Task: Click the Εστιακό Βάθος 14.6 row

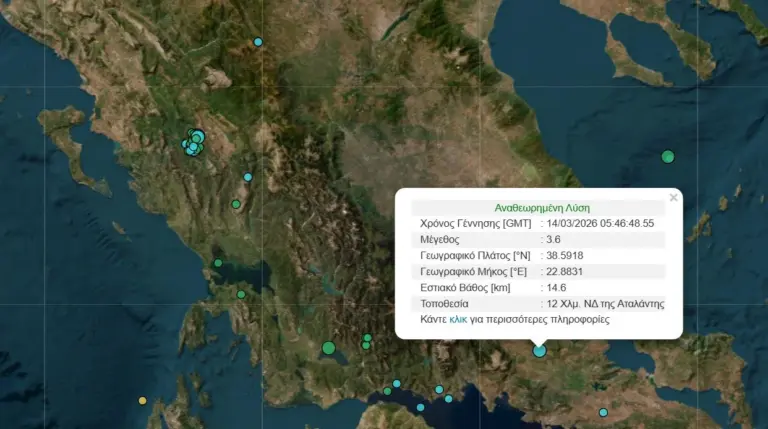Action: (x=538, y=287)
